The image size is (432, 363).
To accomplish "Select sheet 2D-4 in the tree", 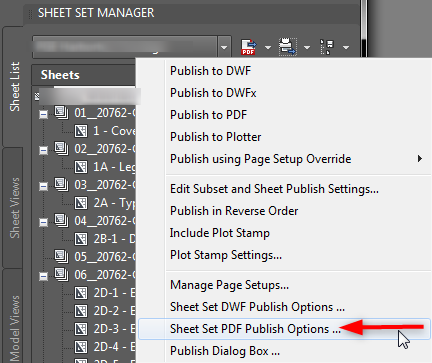I will click(x=114, y=347).
